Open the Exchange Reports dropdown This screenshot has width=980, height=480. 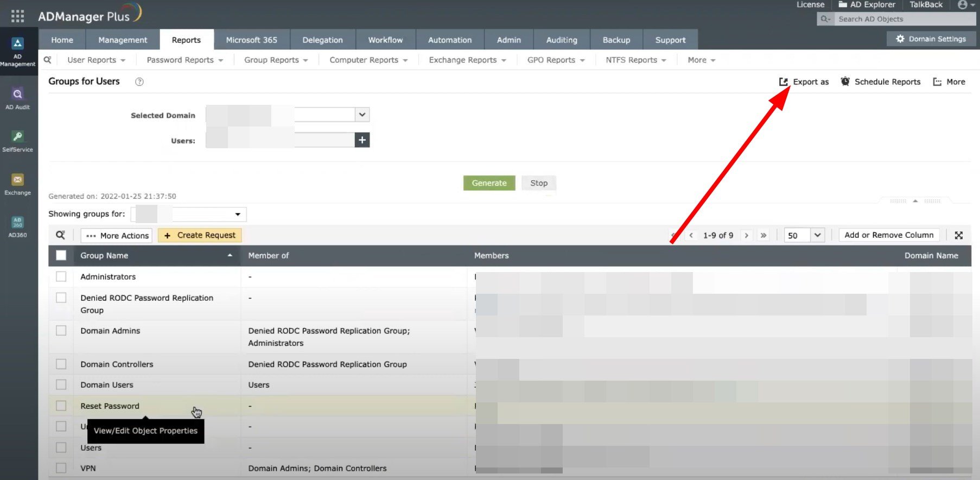[467, 60]
